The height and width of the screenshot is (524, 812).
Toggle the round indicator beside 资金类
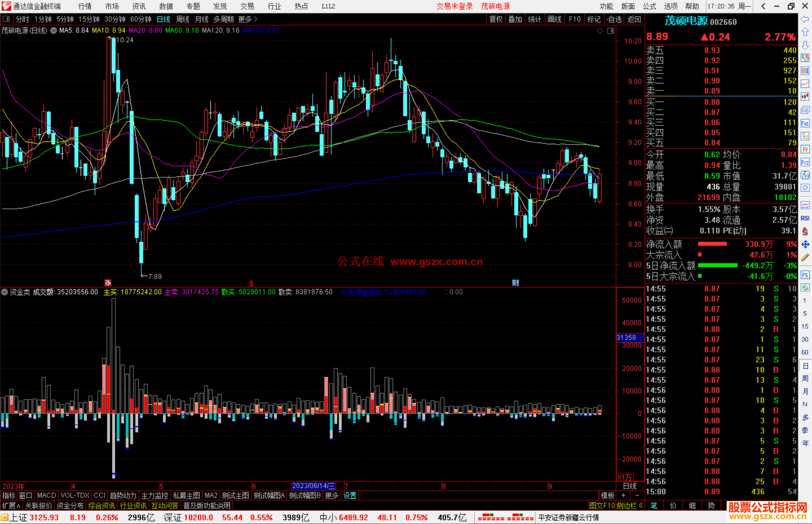pyautogui.click(x=5, y=292)
